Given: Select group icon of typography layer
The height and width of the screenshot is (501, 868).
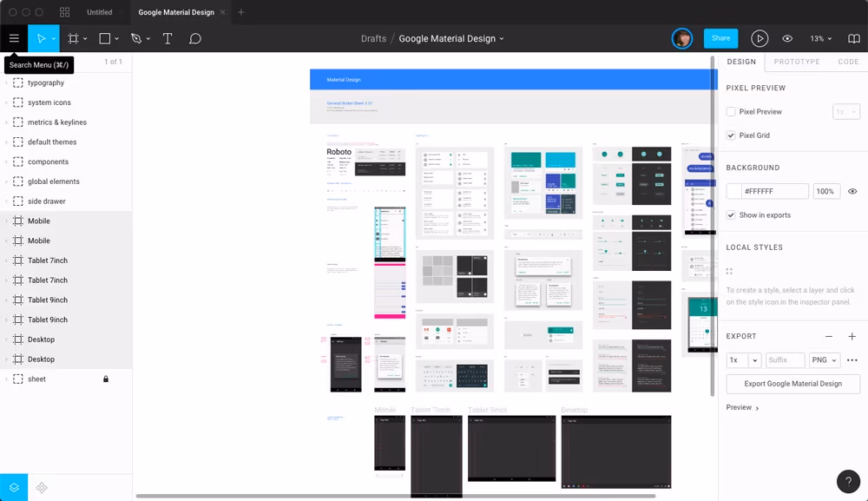Looking at the screenshot, I should click(17, 83).
